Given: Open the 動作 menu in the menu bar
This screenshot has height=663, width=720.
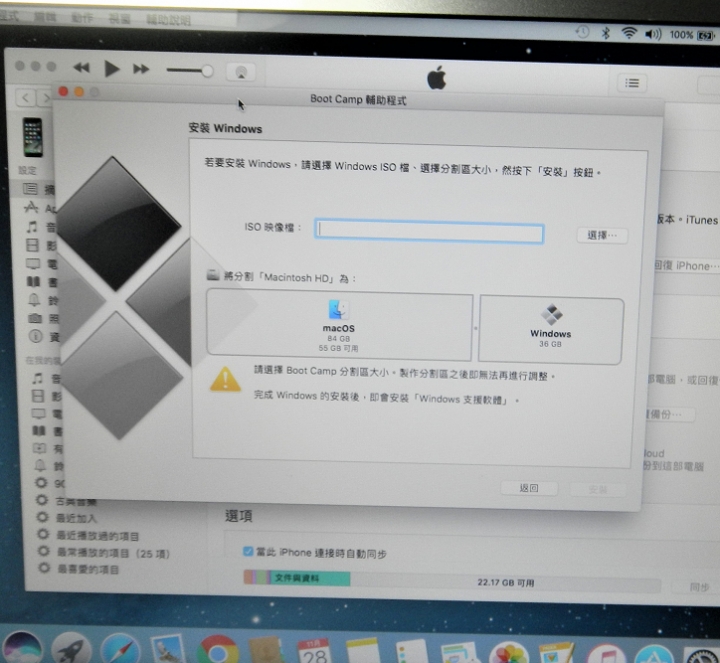Looking at the screenshot, I should (82, 18).
